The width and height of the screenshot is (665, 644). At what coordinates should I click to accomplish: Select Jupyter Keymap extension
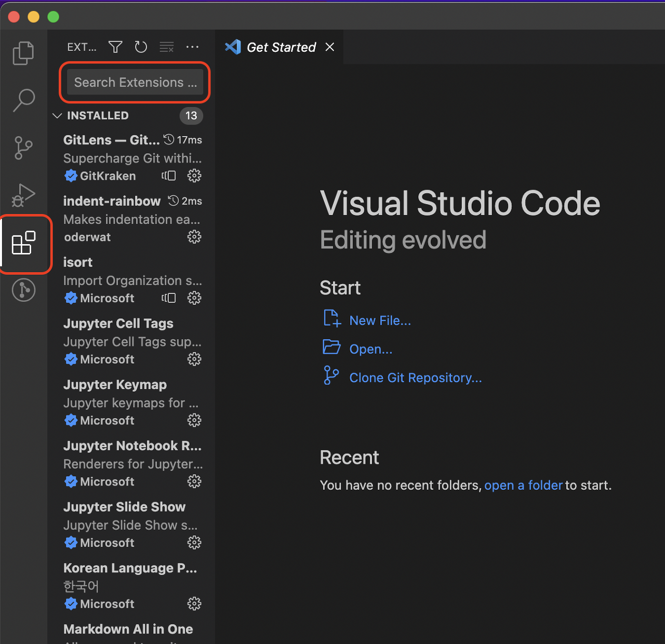[131, 403]
